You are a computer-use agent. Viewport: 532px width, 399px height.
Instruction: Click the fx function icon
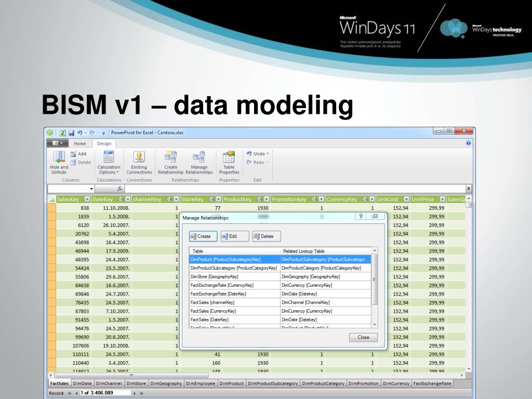point(119,189)
